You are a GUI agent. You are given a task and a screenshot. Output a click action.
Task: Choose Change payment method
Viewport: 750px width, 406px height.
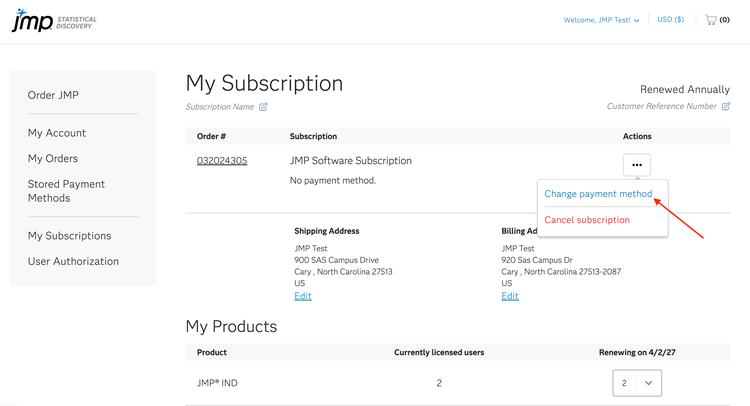[598, 194]
